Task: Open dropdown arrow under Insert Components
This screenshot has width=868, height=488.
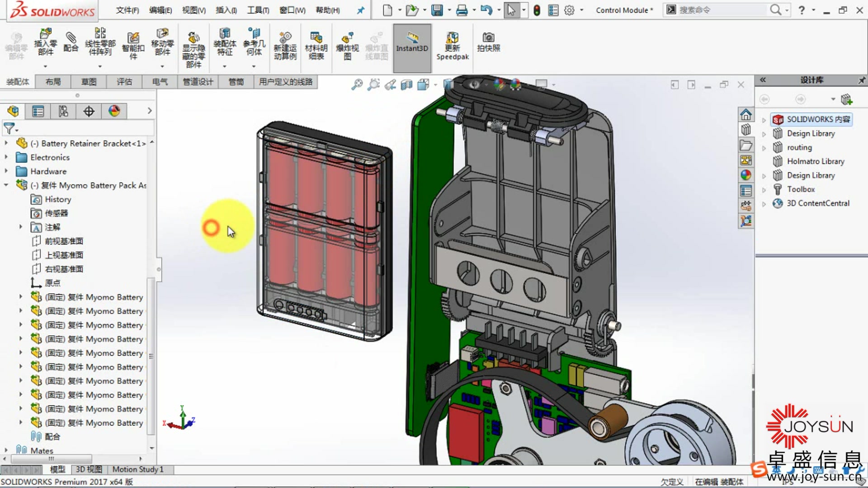Action: [x=45, y=66]
